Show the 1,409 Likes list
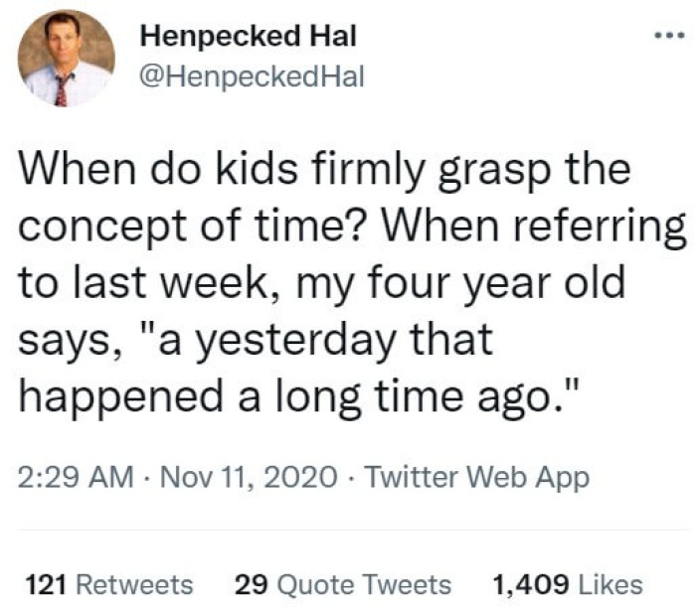696x616 pixels. [568, 584]
